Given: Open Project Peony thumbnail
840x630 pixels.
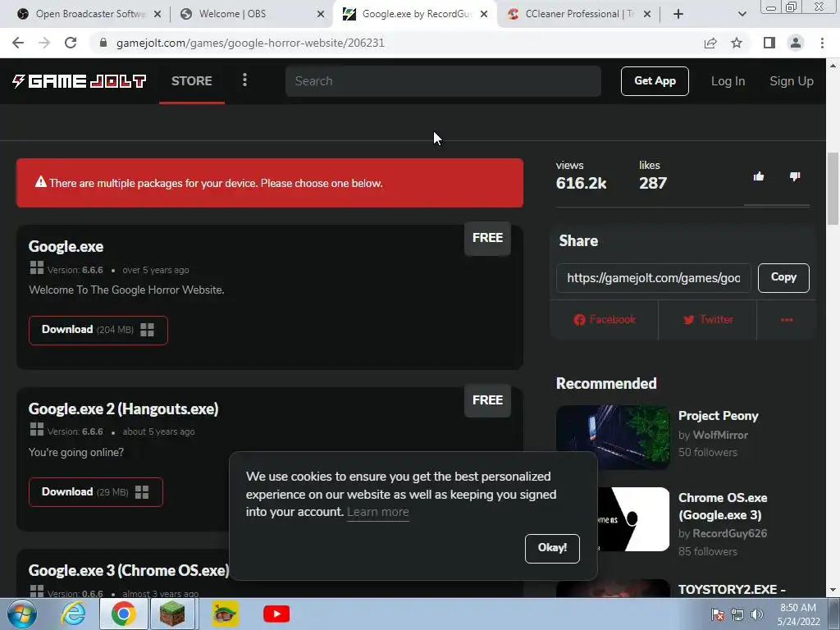Looking at the screenshot, I should 613,437.
